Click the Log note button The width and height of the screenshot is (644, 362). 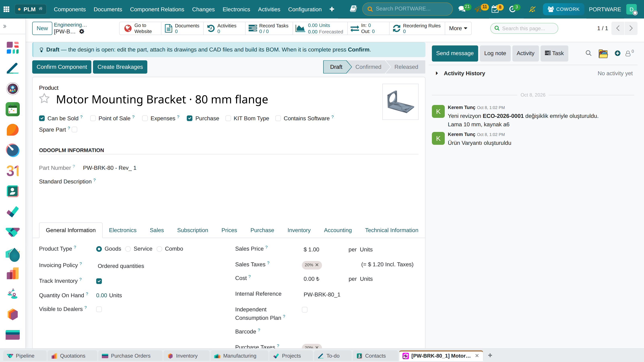(x=495, y=53)
